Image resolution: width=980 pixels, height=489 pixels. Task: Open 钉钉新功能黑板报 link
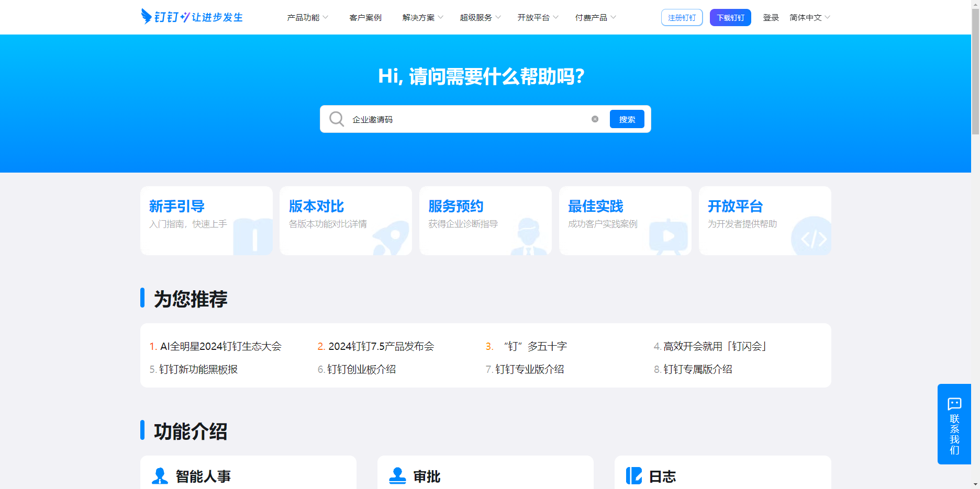[x=198, y=369]
